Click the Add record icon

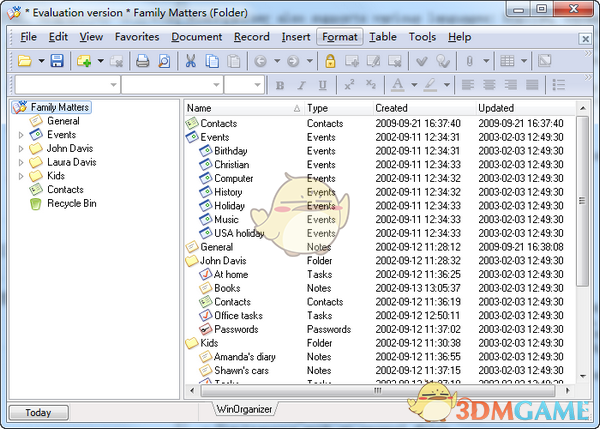(x=352, y=61)
